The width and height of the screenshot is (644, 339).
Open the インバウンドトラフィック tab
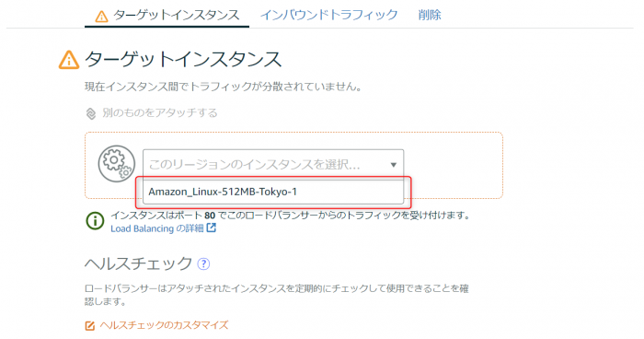329,16
